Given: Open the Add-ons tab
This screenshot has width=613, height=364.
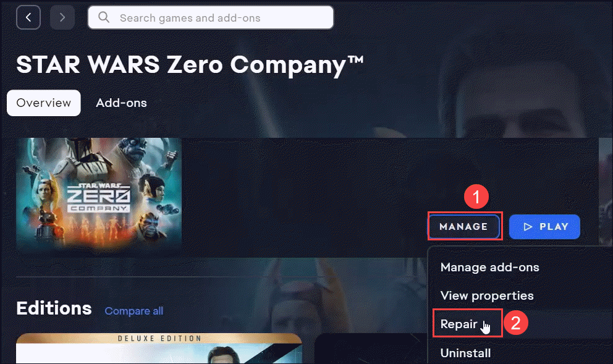Looking at the screenshot, I should [x=121, y=103].
